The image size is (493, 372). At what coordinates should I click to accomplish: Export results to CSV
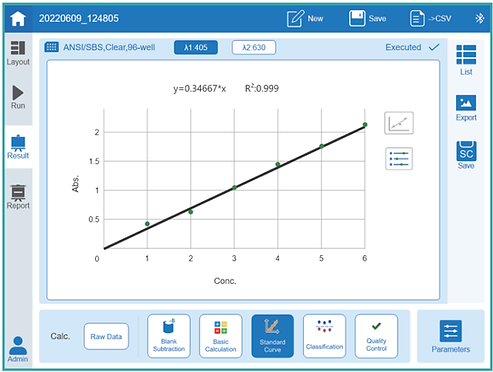[430, 18]
